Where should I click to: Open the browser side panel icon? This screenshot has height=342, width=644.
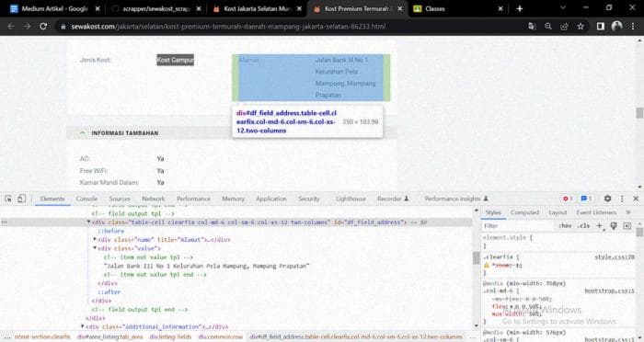[x=601, y=27]
